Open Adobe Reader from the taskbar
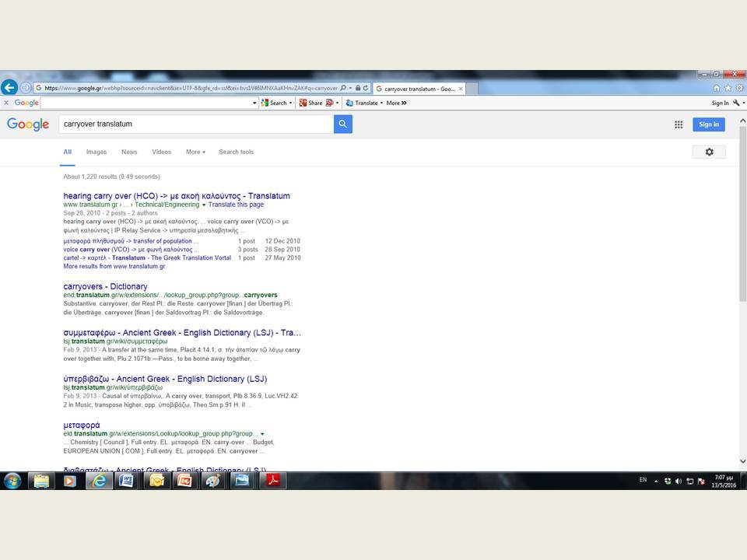747x560 pixels. click(272, 481)
